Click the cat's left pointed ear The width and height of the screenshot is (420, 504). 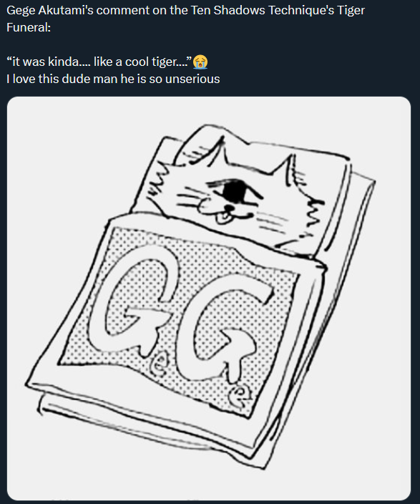point(210,152)
